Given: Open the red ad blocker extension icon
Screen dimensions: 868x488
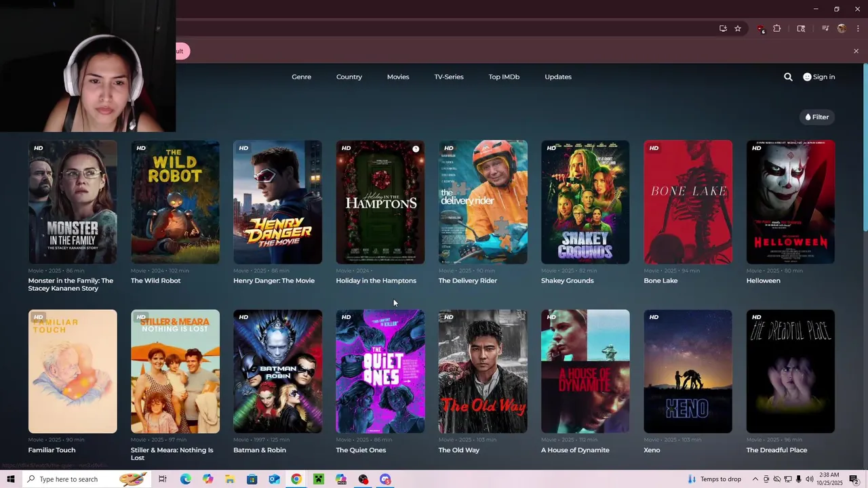Looking at the screenshot, I should (x=760, y=28).
